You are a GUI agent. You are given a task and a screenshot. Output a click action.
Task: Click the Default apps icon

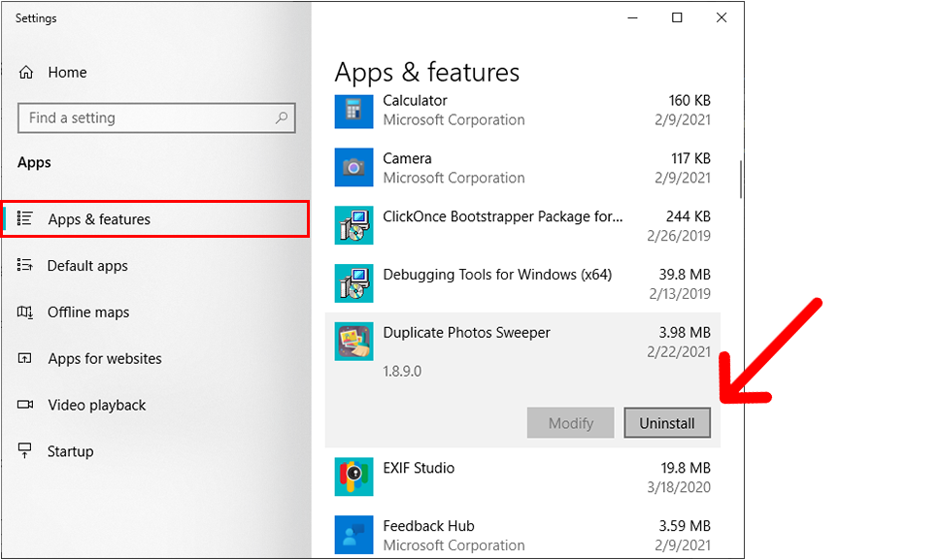tap(24, 265)
